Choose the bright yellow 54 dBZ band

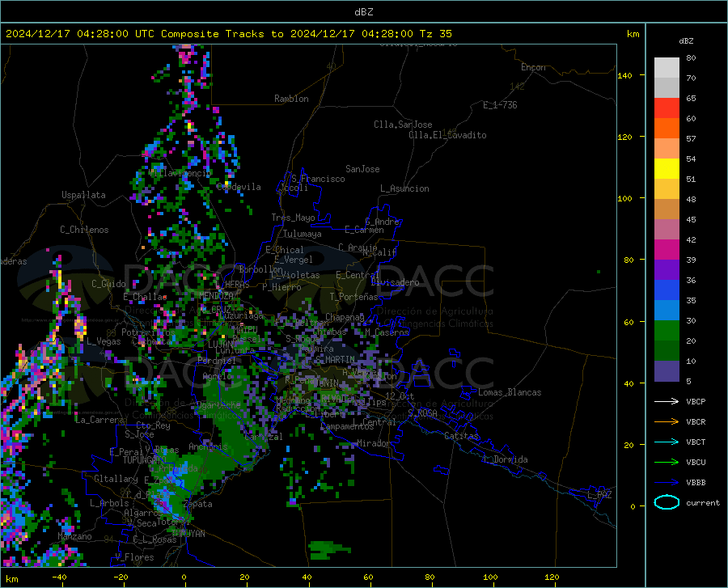tap(667, 169)
